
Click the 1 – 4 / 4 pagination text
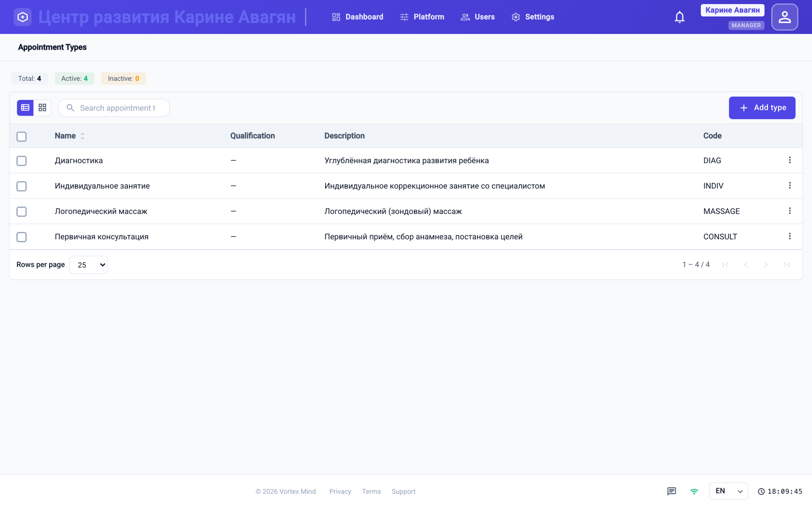696,265
